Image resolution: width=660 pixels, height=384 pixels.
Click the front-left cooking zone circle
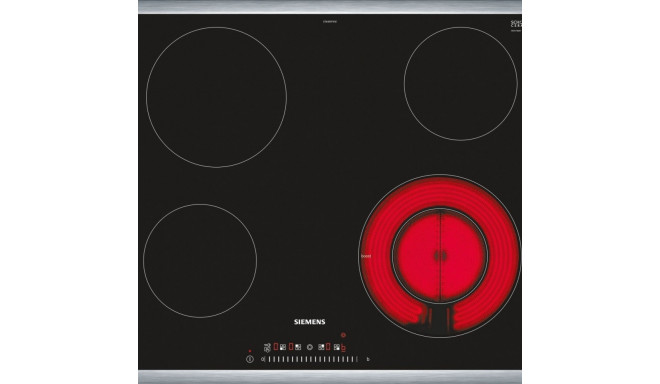pyautogui.click(x=200, y=261)
